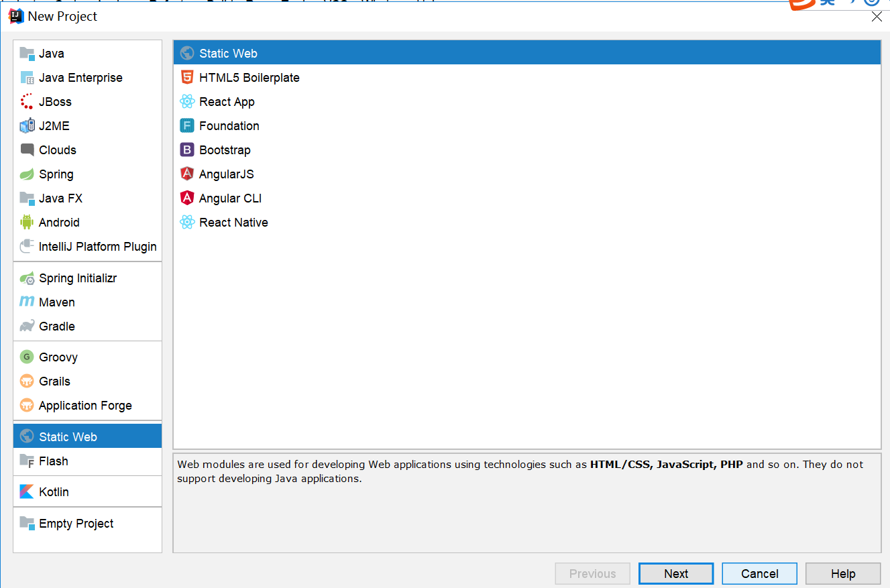Select the Application Forge label

[x=85, y=406]
